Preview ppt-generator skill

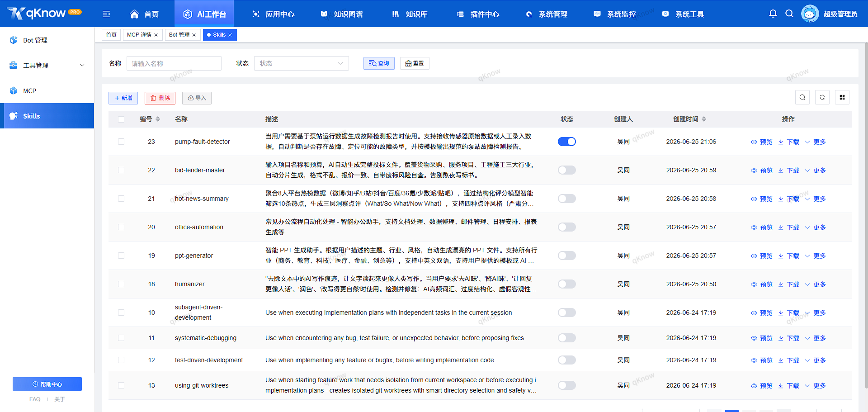tap(762, 256)
